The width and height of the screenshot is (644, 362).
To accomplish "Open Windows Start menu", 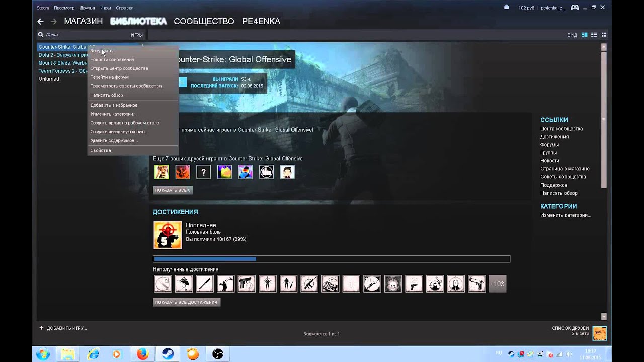I will click(x=43, y=354).
